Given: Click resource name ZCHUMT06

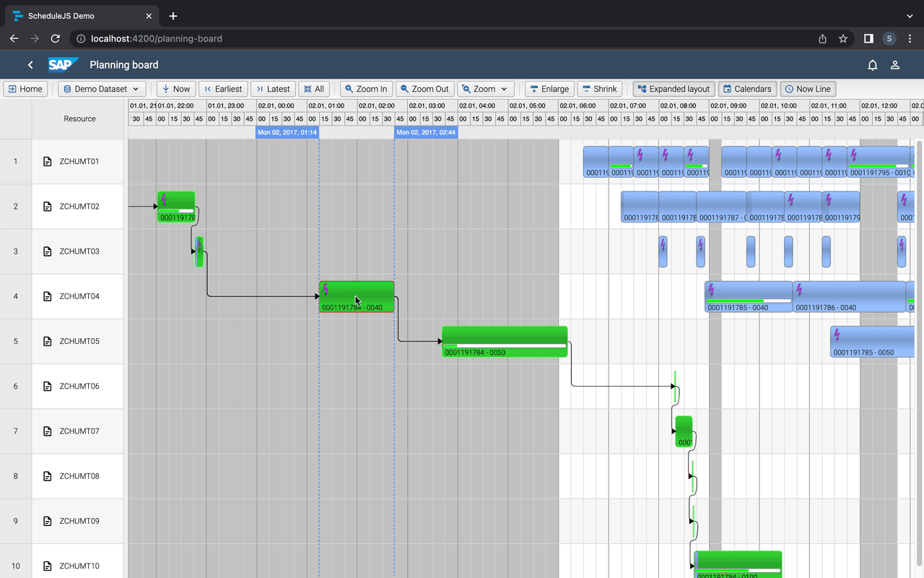Looking at the screenshot, I should point(79,387).
